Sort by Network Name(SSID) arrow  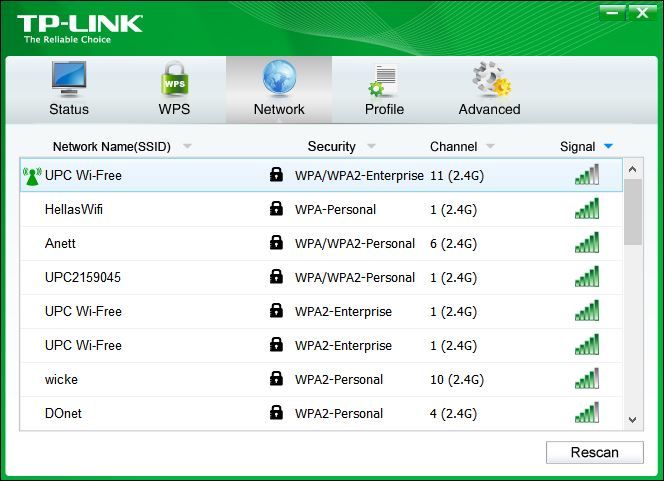coord(187,147)
